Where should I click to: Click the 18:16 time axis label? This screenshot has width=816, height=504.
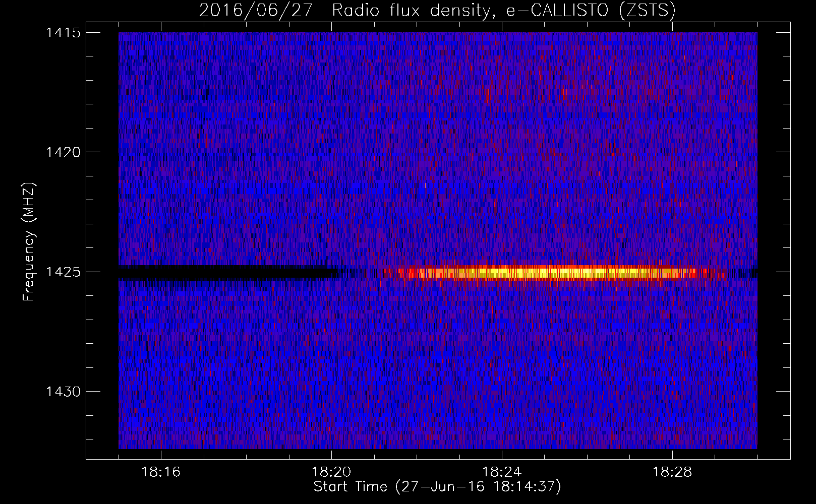(161, 472)
